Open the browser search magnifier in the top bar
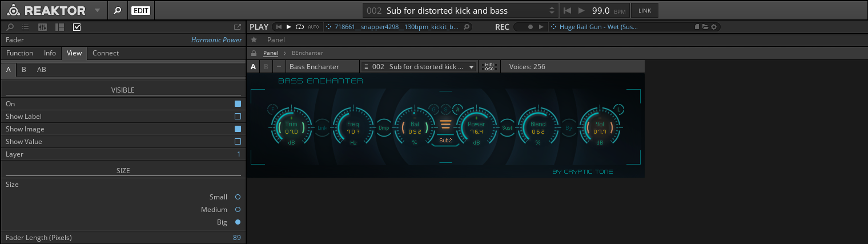 pyautogui.click(x=117, y=10)
